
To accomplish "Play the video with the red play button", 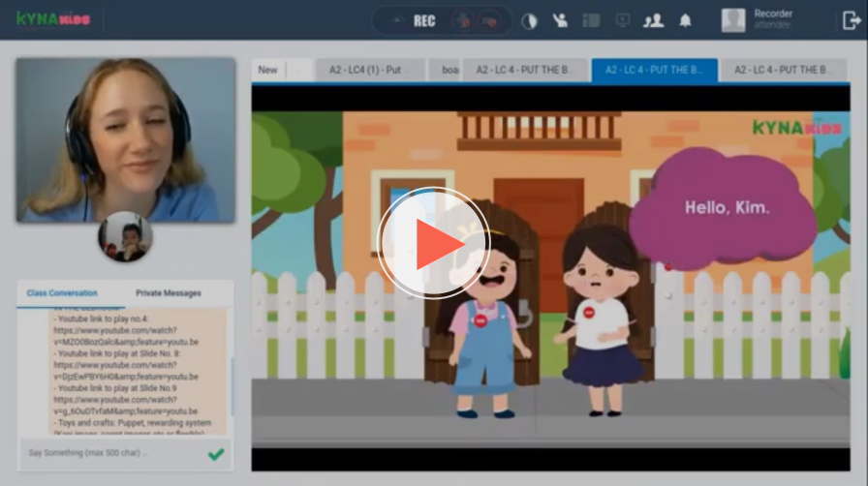I will coord(433,243).
